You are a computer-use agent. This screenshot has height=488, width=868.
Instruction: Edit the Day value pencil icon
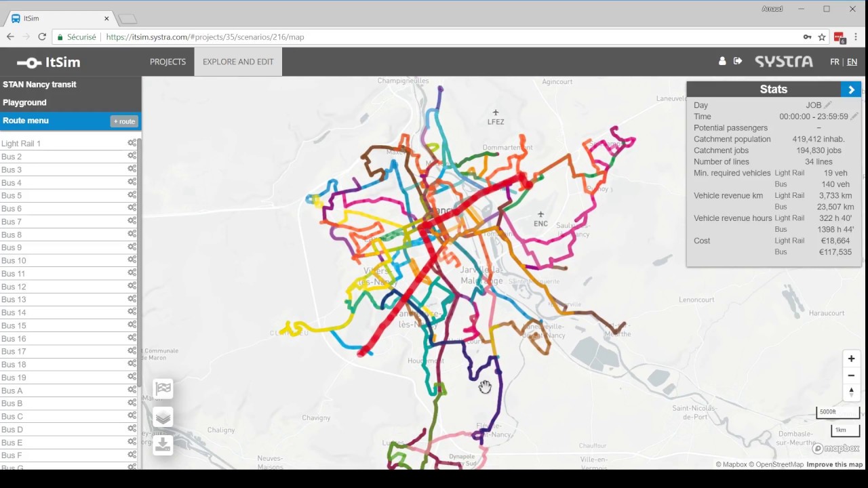(828, 105)
